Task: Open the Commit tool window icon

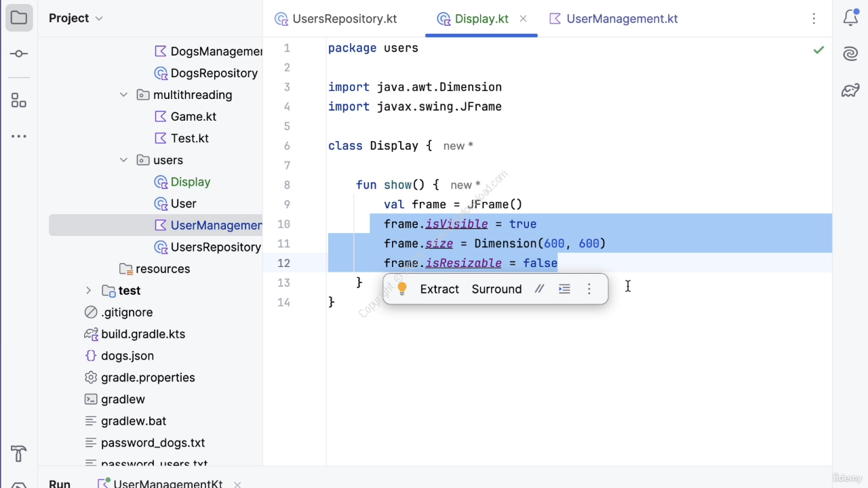Action: [19, 54]
